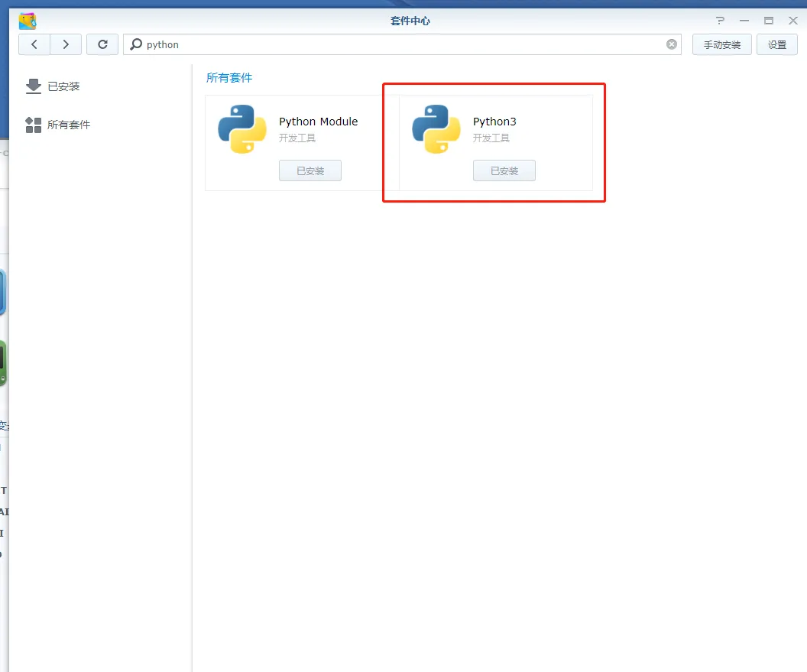
Task: Click the installed download icon in sidebar
Action: tap(34, 86)
